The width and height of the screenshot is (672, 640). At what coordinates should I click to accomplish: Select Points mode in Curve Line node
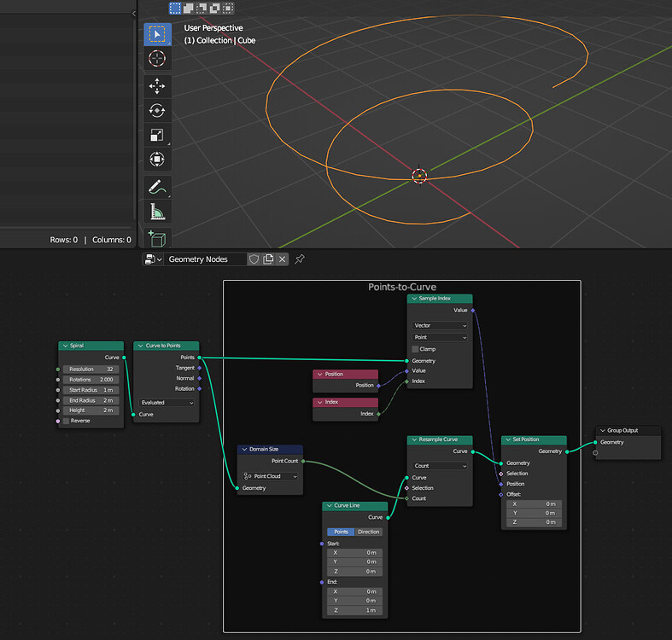[x=342, y=532]
